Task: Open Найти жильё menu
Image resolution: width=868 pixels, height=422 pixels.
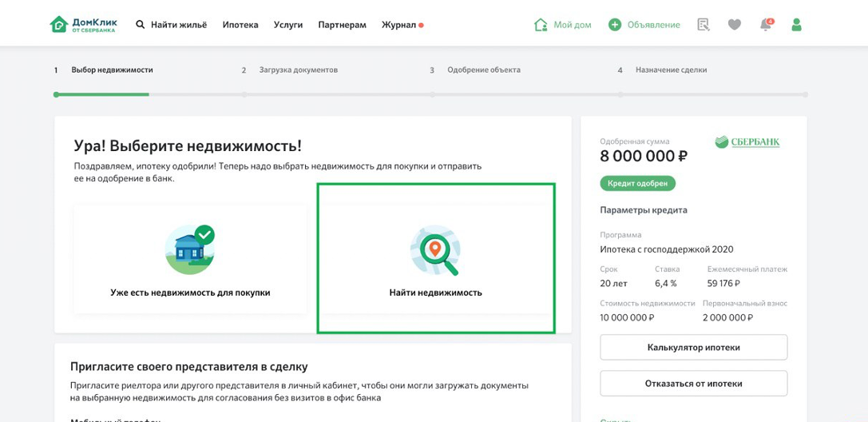Action: [x=179, y=25]
